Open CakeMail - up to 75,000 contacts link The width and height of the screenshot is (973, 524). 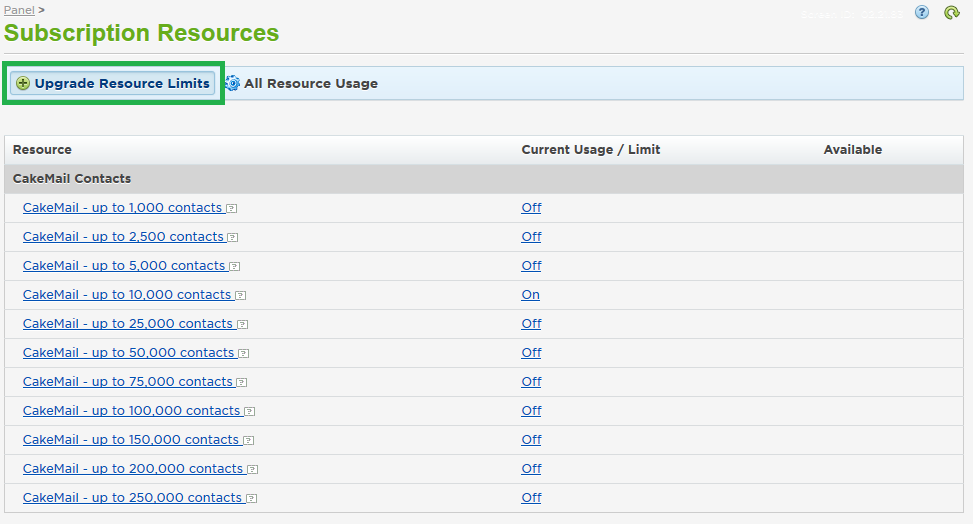(x=127, y=382)
